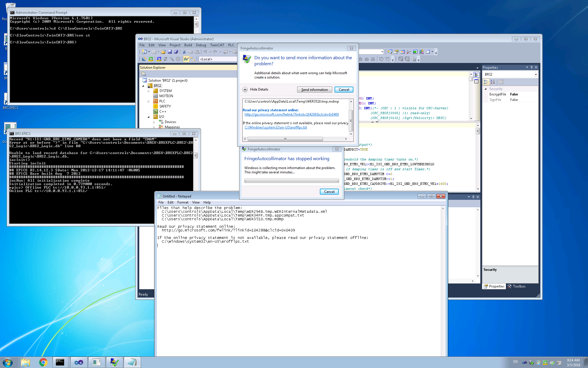The width and height of the screenshot is (588, 368).
Task: Open Build menu in Visual Studio
Action: [x=188, y=45]
